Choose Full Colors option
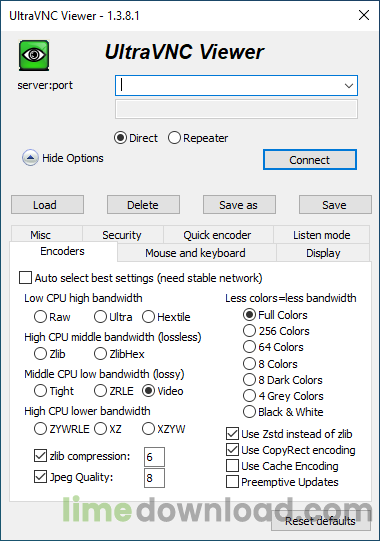Image resolution: width=380 pixels, height=541 pixels. pyautogui.click(x=249, y=315)
